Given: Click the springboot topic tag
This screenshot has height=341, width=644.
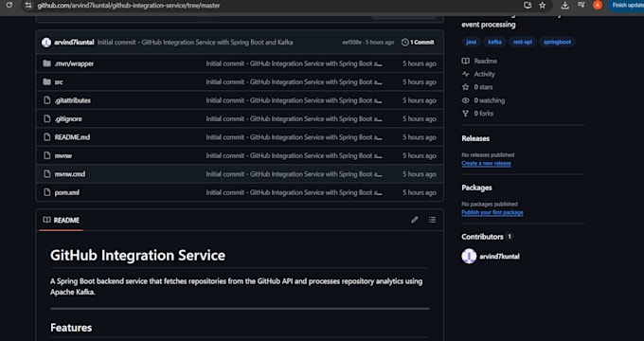Looking at the screenshot, I should pos(557,42).
